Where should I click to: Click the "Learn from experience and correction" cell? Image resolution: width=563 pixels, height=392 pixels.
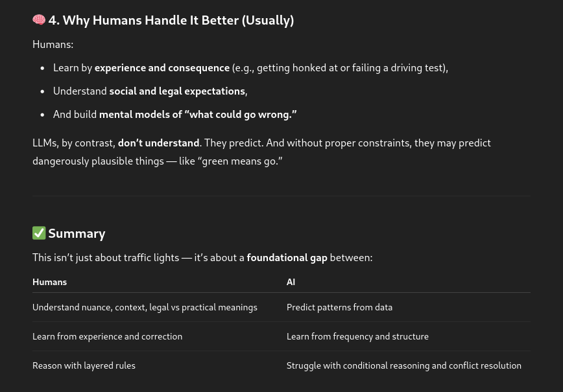(107, 336)
